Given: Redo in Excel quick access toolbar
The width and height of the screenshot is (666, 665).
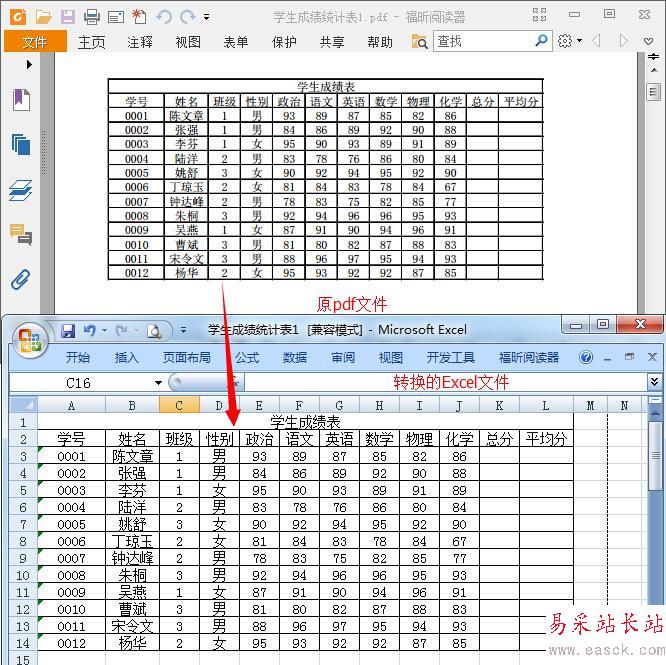Looking at the screenshot, I should pos(122,331).
